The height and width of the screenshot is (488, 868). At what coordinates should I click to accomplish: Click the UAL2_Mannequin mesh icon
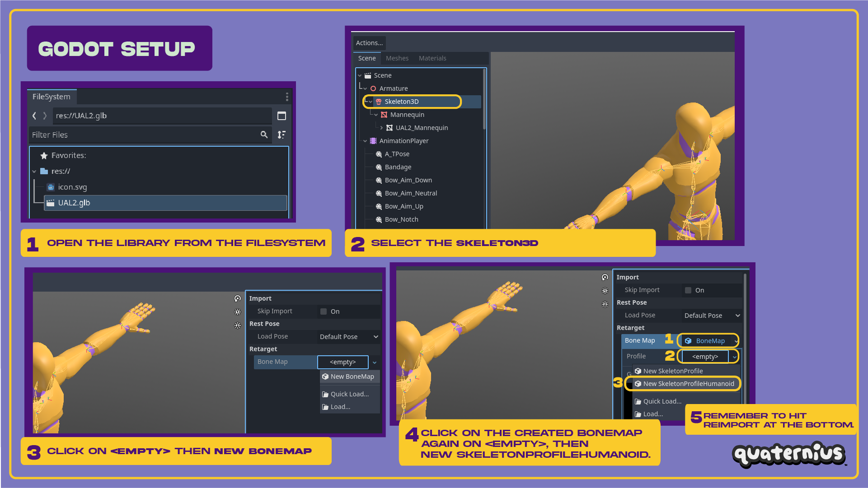click(x=389, y=128)
